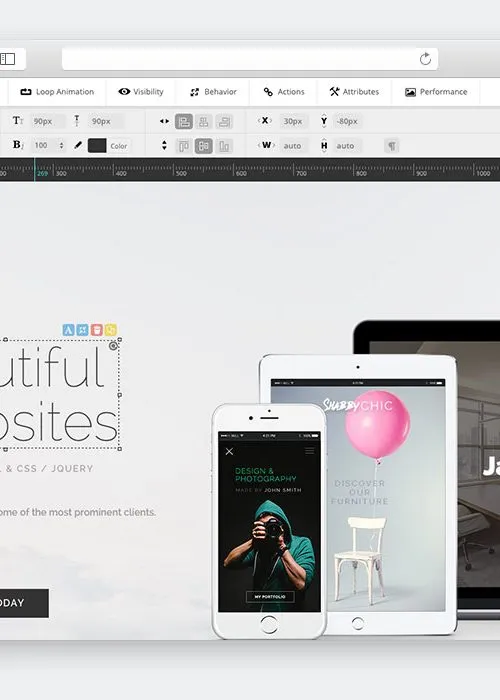Align layer horizontally center
The image size is (500, 700).
(x=204, y=121)
